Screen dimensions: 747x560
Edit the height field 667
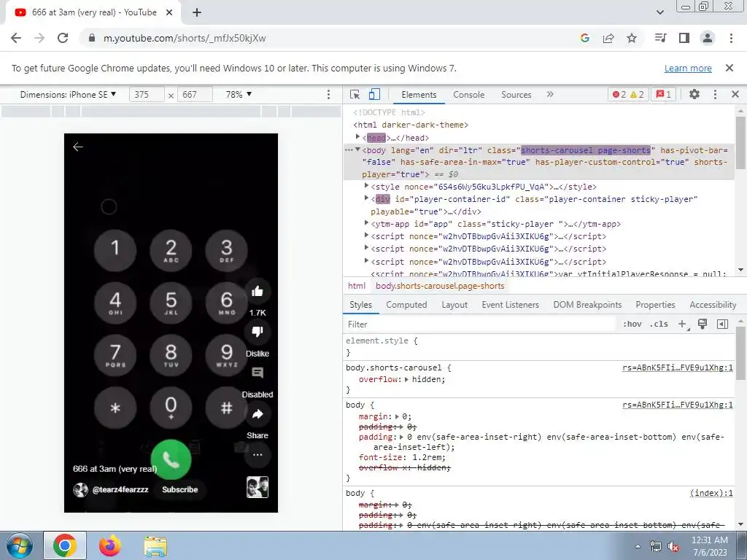tap(195, 94)
